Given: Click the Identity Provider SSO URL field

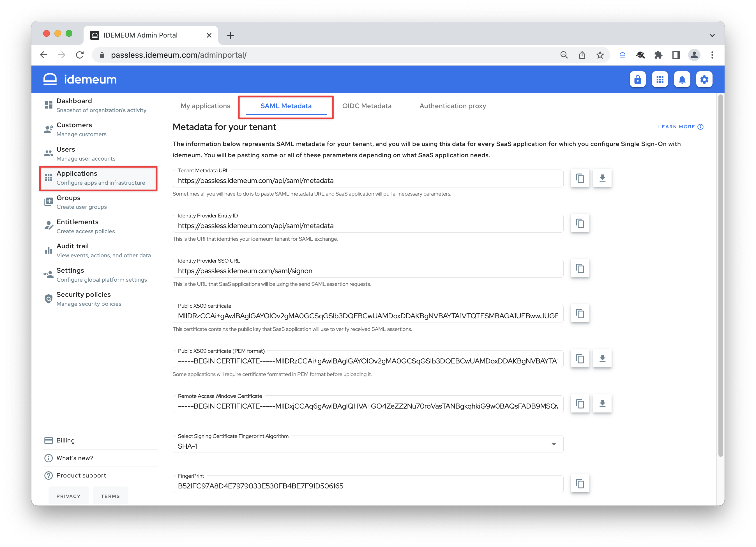Looking at the screenshot, I should point(368,269).
